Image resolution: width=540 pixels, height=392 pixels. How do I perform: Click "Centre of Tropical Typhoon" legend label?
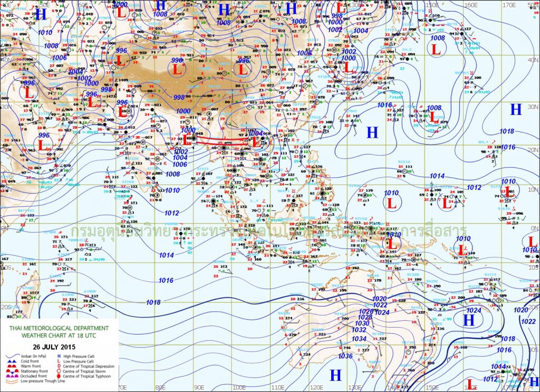(x=87, y=376)
